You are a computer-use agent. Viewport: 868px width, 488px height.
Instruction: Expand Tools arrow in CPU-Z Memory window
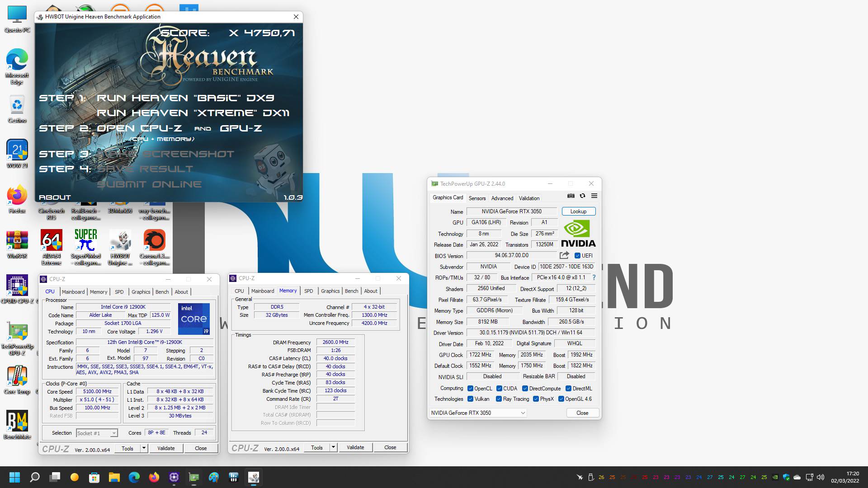(x=333, y=447)
